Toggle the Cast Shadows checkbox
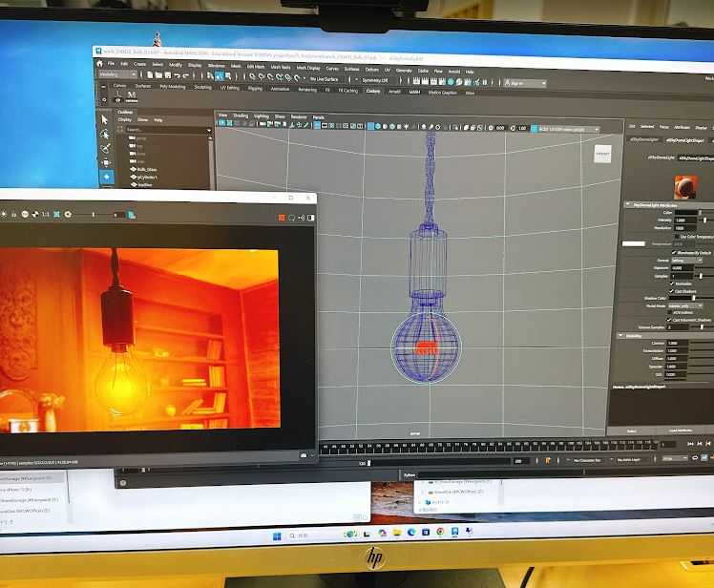Viewport: 714px width, 588px height. click(x=671, y=290)
